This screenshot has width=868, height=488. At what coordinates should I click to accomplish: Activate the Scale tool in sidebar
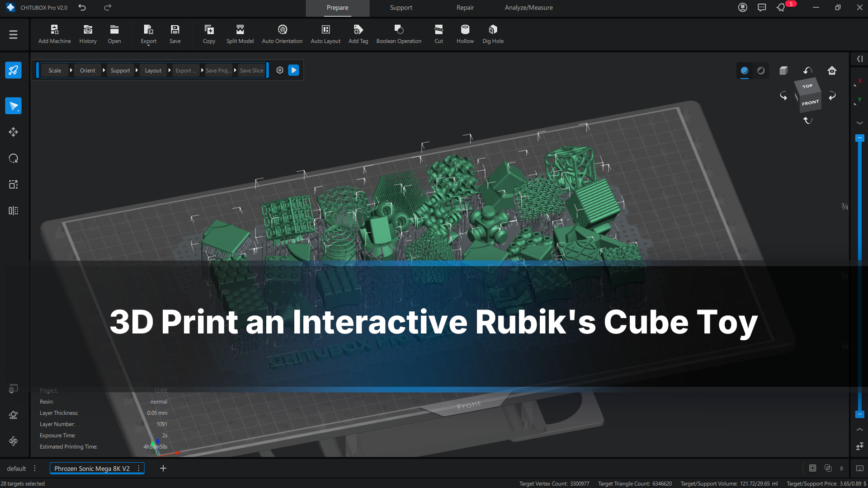pyautogui.click(x=13, y=184)
